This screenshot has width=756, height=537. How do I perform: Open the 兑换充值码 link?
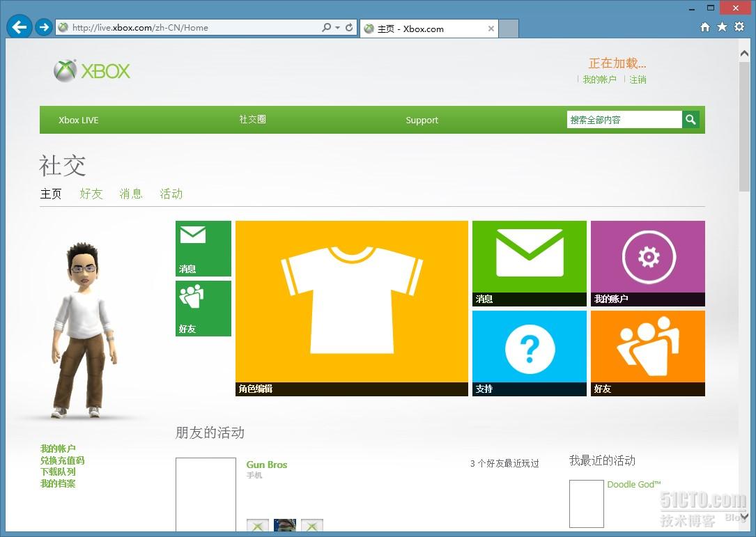point(62,460)
